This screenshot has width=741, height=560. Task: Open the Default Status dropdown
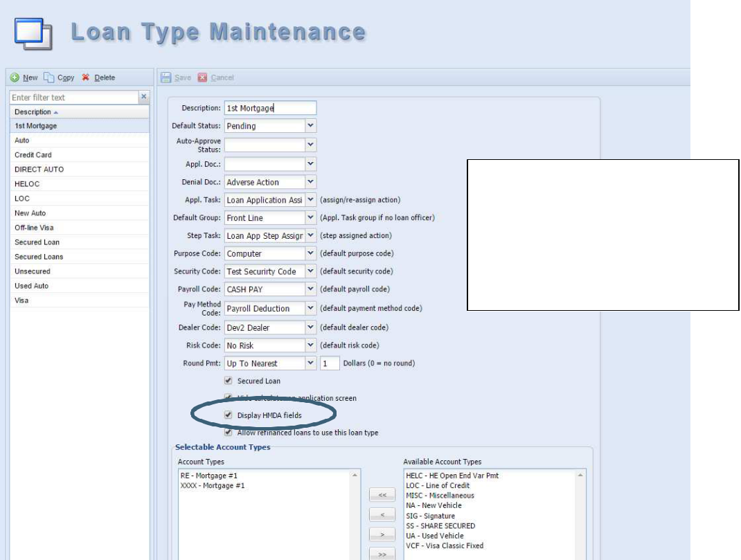[x=310, y=126]
